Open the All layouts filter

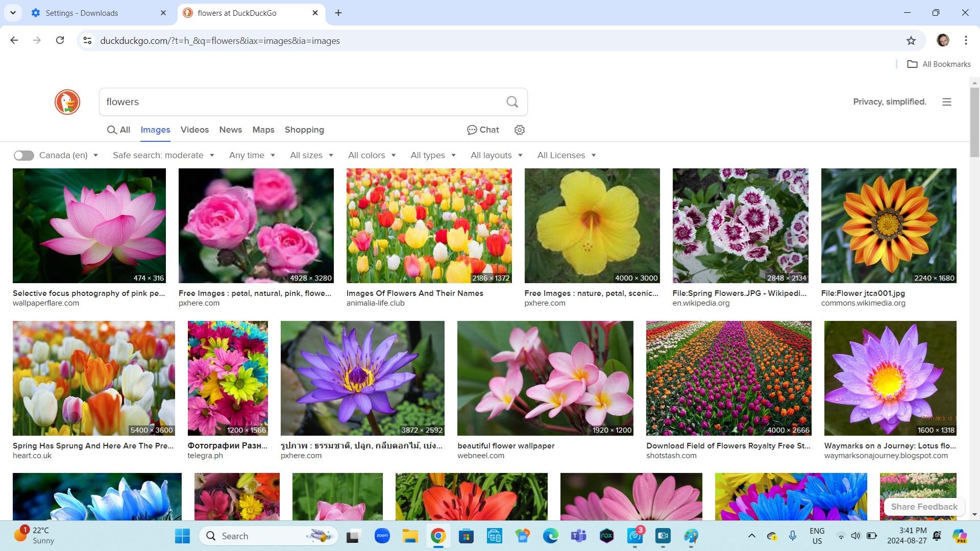click(497, 156)
